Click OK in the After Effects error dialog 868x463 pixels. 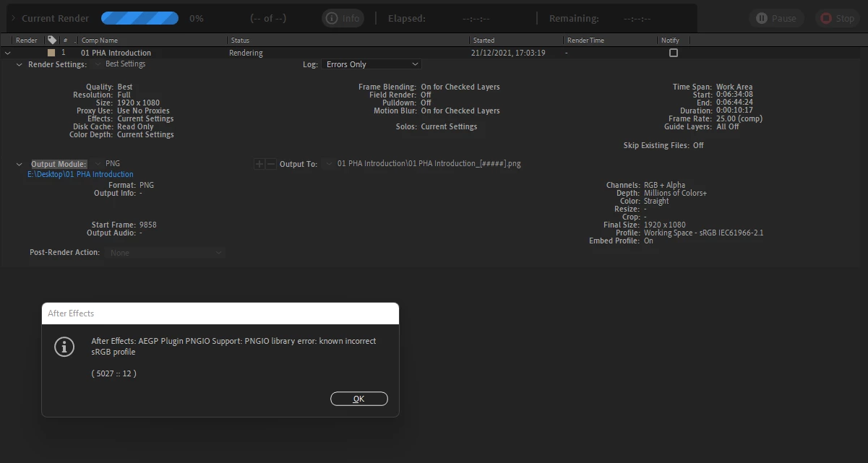[x=359, y=399]
